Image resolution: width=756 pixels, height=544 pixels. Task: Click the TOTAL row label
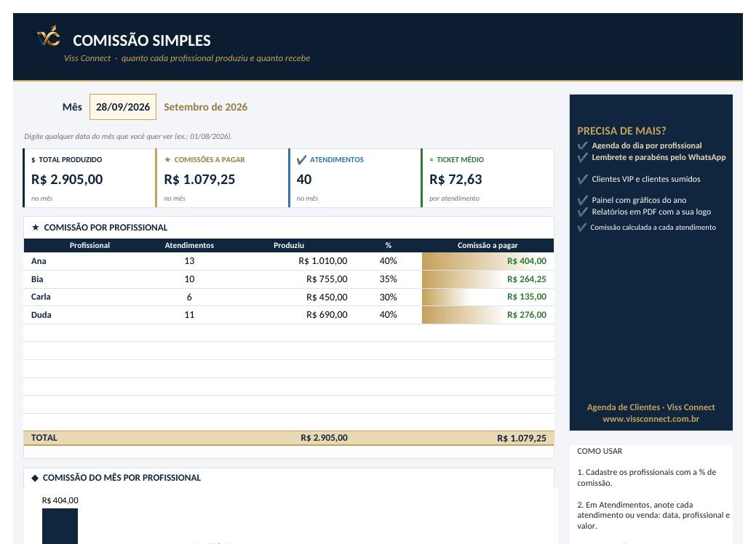[44, 438]
